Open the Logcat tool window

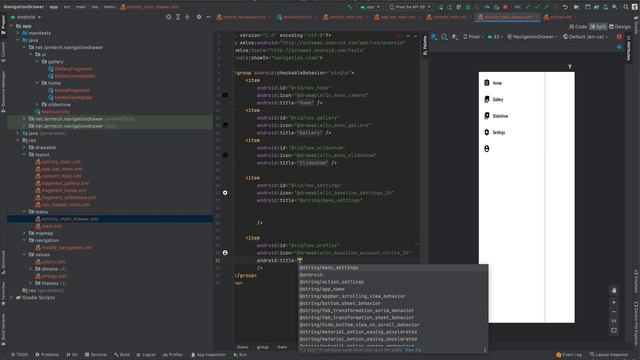(146, 355)
